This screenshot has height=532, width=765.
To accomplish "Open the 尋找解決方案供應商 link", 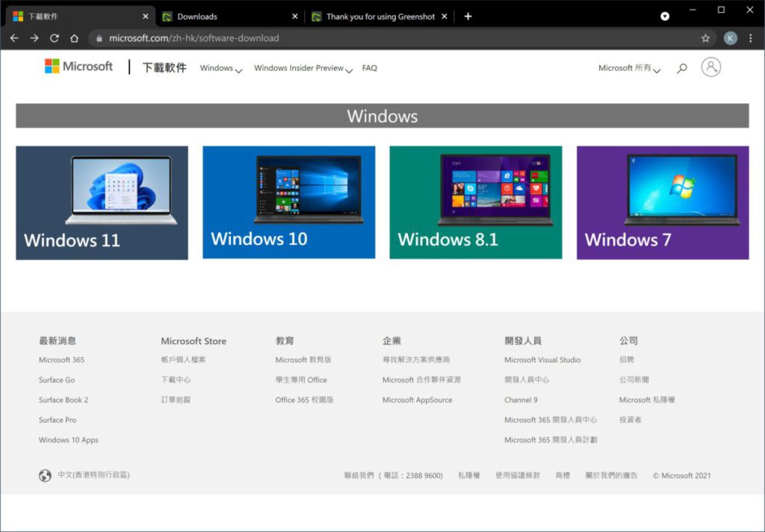I will [416, 359].
